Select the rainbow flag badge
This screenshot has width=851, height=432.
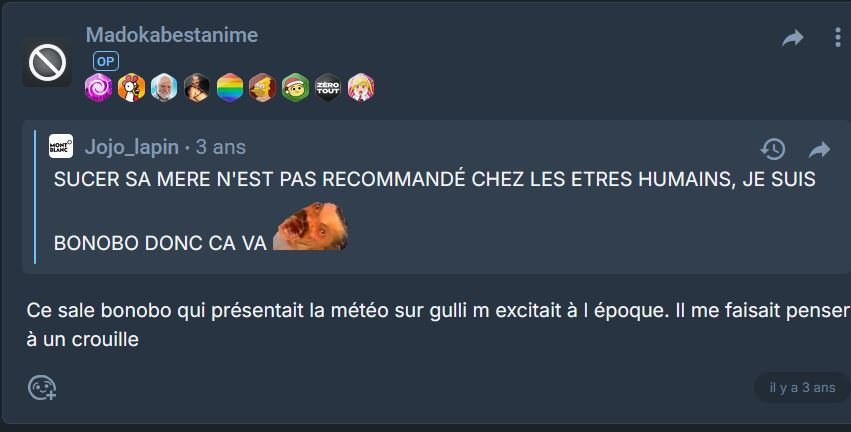(230, 87)
